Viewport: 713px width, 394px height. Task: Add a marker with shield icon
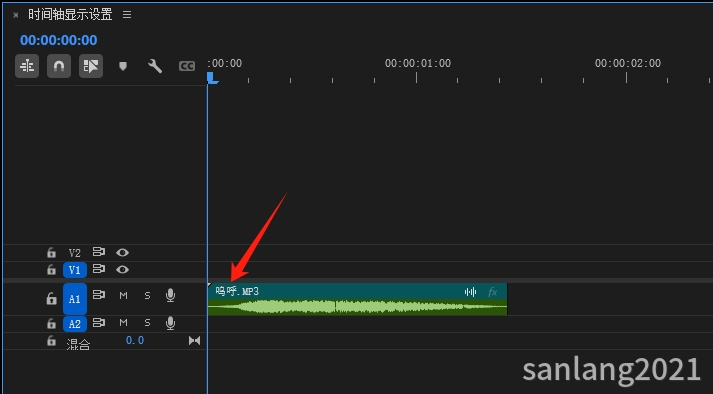tap(123, 66)
